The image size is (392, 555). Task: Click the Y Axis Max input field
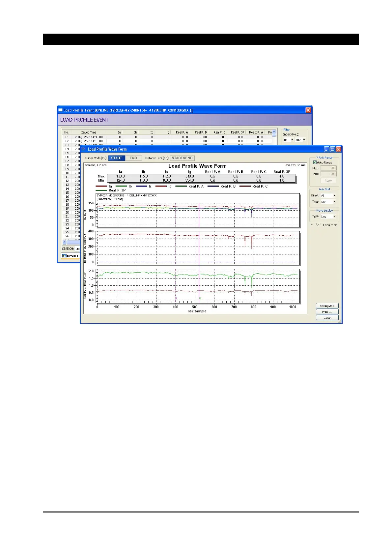click(x=328, y=168)
